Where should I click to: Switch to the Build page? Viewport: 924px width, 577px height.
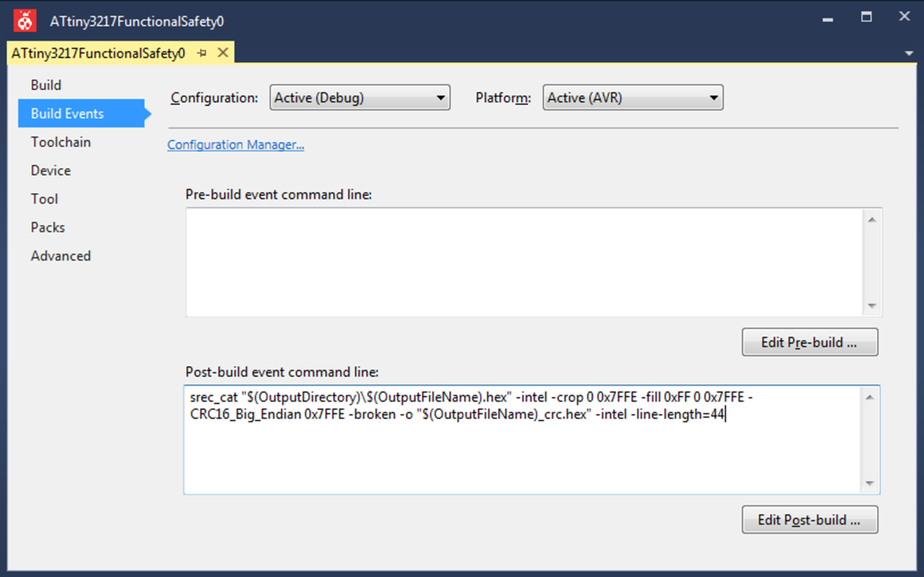[x=46, y=85]
